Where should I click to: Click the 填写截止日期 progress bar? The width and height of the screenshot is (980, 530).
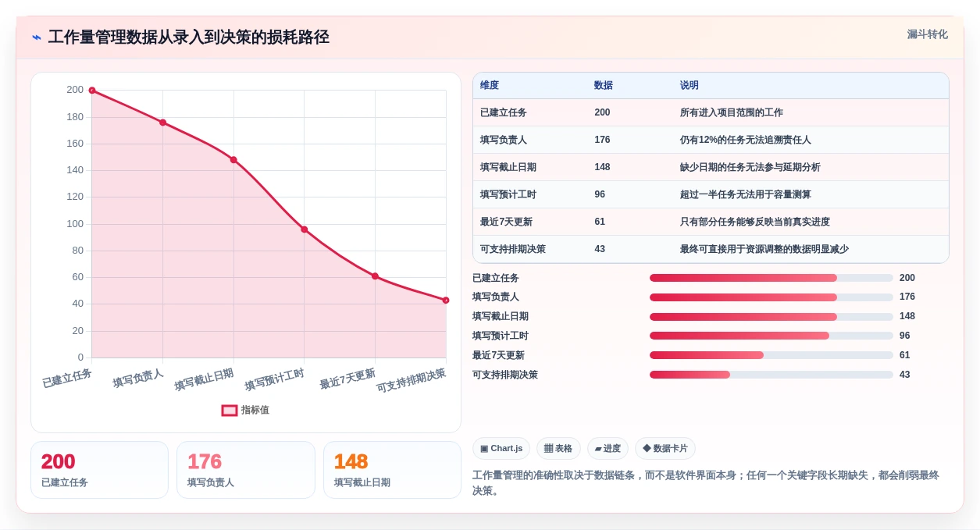(x=772, y=317)
